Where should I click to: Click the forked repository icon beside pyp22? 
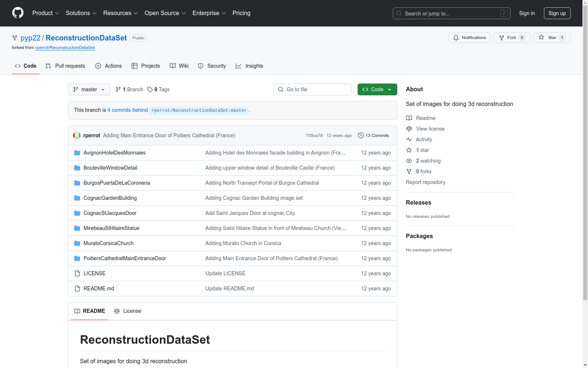(15, 38)
